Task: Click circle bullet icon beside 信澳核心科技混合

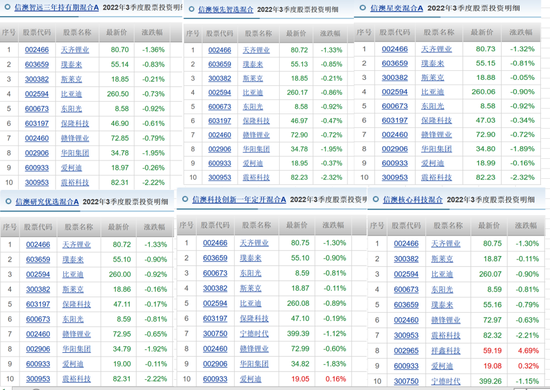Action: (376, 199)
